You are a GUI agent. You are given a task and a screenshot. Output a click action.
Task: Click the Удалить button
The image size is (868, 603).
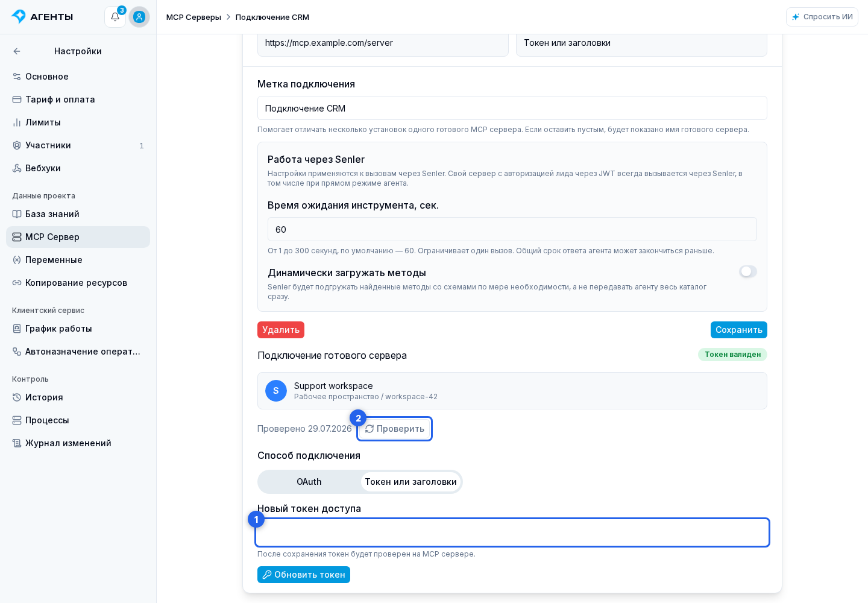[281, 330]
